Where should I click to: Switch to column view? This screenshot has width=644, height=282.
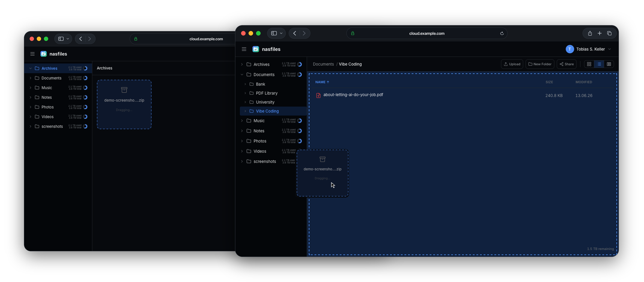(x=609, y=64)
